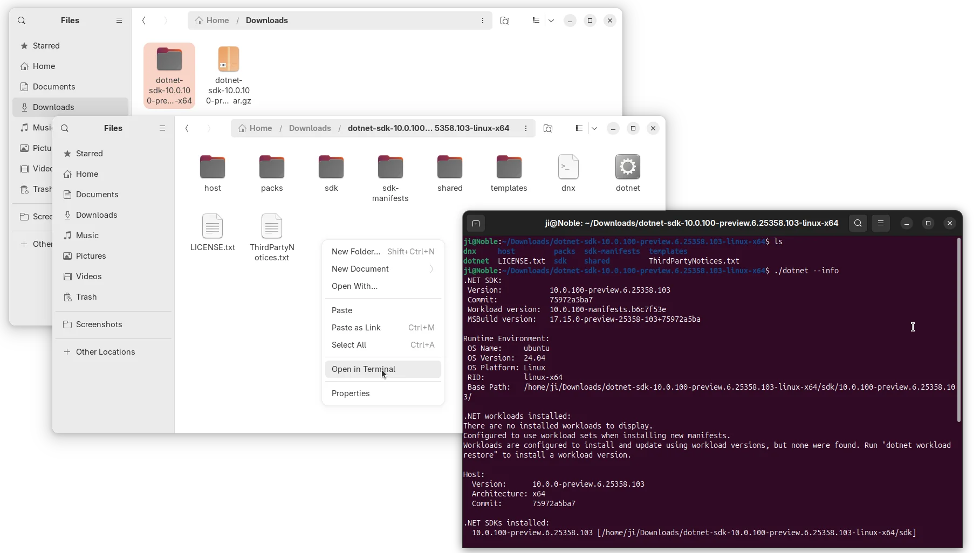Click the terminal vertical scrollbar
The image size is (980, 553).
(958, 329)
